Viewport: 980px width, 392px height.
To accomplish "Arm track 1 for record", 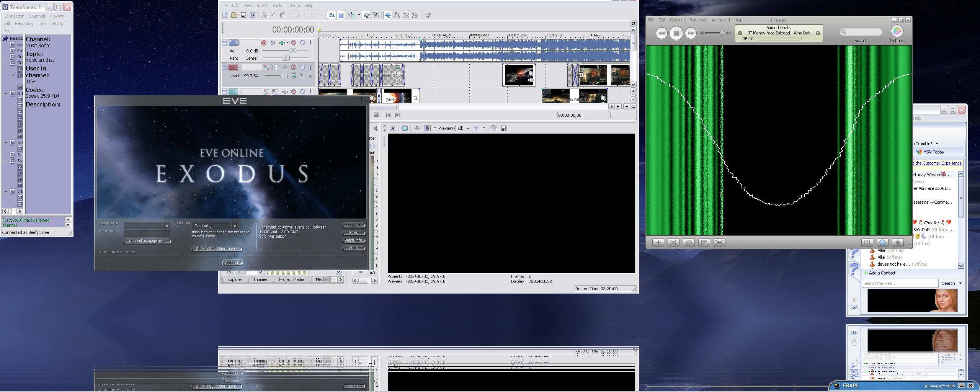I will pos(264,43).
